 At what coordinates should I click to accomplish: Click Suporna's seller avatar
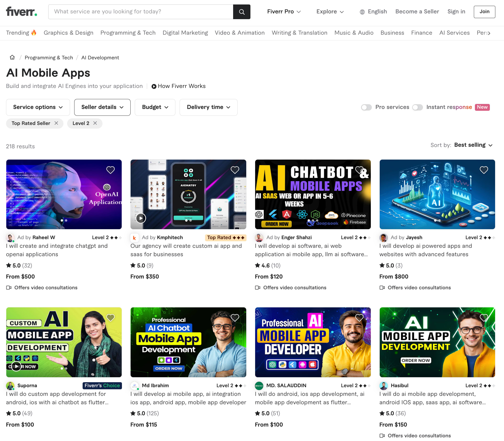click(x=10, y=386)
